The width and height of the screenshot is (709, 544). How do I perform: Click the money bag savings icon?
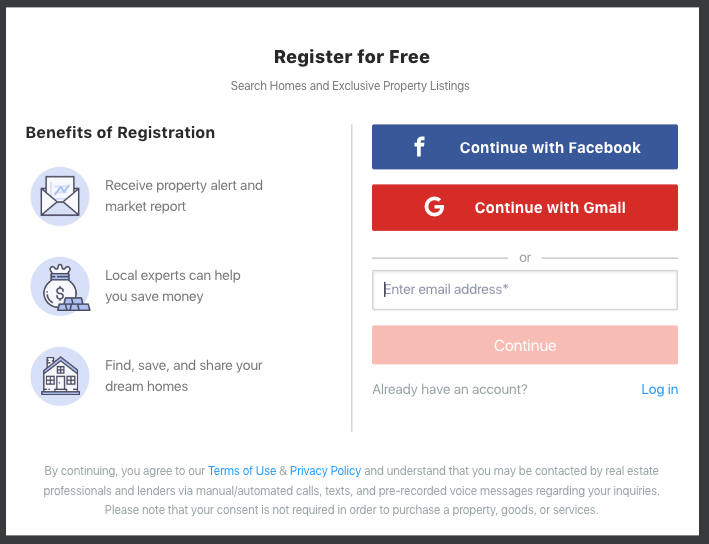coord(60,286)
